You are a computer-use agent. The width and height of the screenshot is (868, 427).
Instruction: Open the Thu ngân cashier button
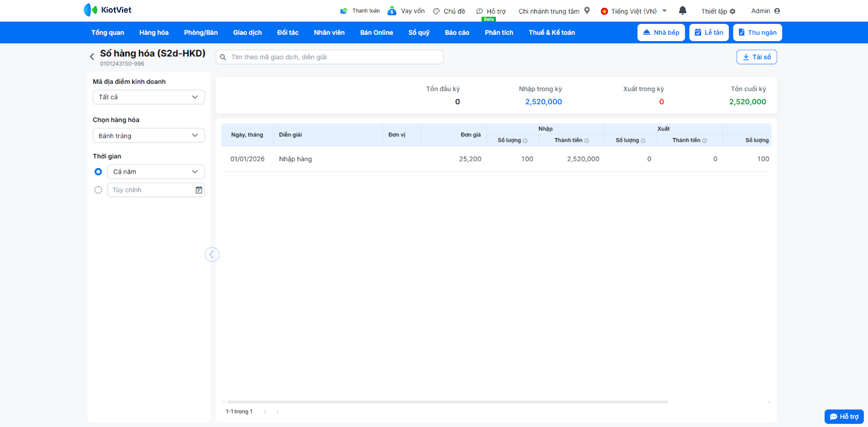(x=757, y=33)
